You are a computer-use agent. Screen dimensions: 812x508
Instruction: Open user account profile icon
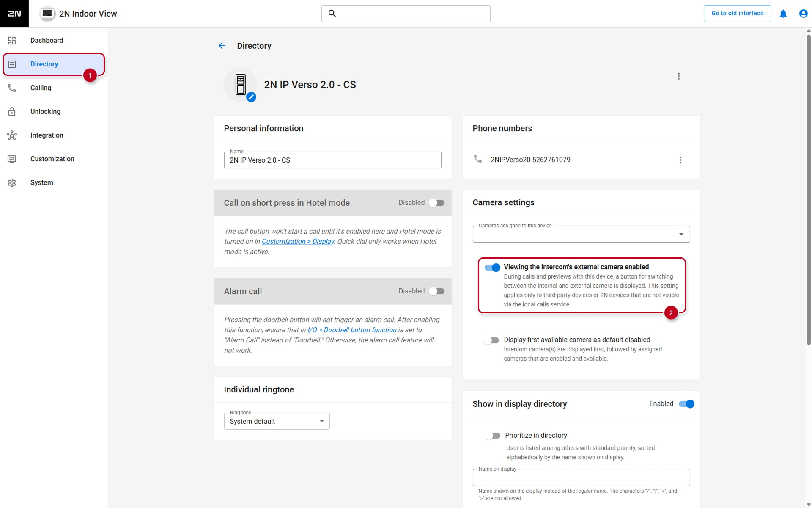click(803, 14)
